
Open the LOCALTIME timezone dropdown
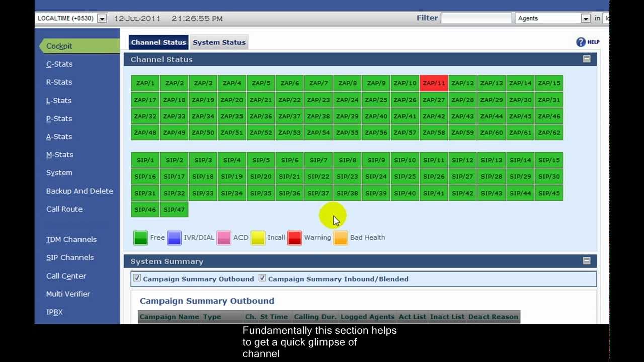102,18
